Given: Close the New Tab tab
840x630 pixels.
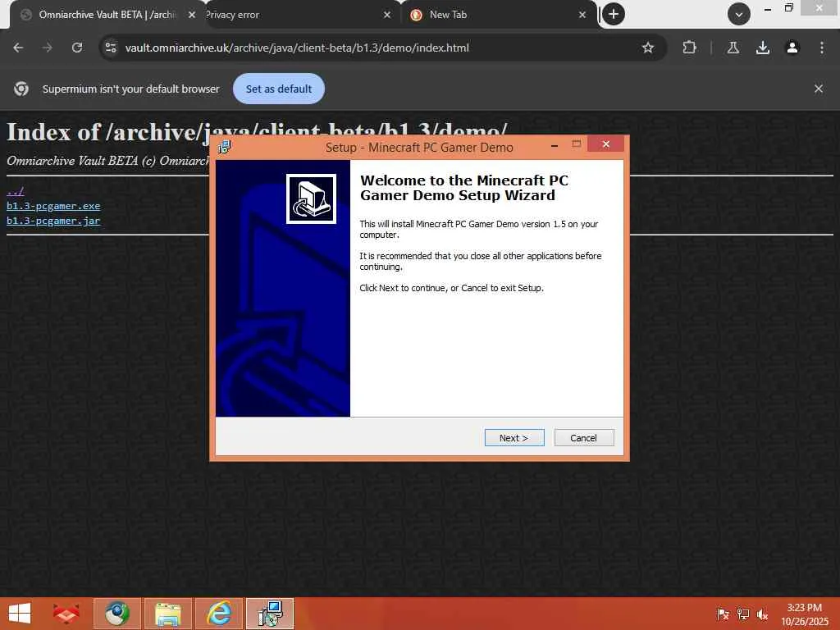Looking at the screenshot, I should pyautogui.click(x=582, y=15).
